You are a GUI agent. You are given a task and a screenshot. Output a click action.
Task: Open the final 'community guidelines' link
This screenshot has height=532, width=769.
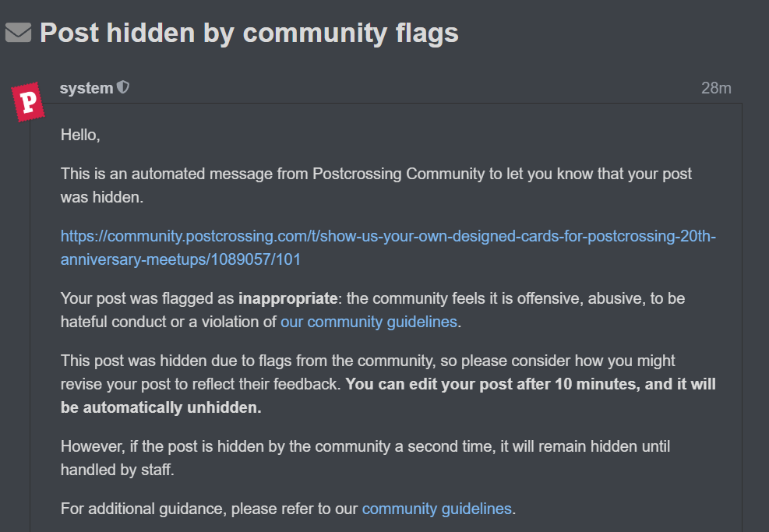(x=436, y=509)
